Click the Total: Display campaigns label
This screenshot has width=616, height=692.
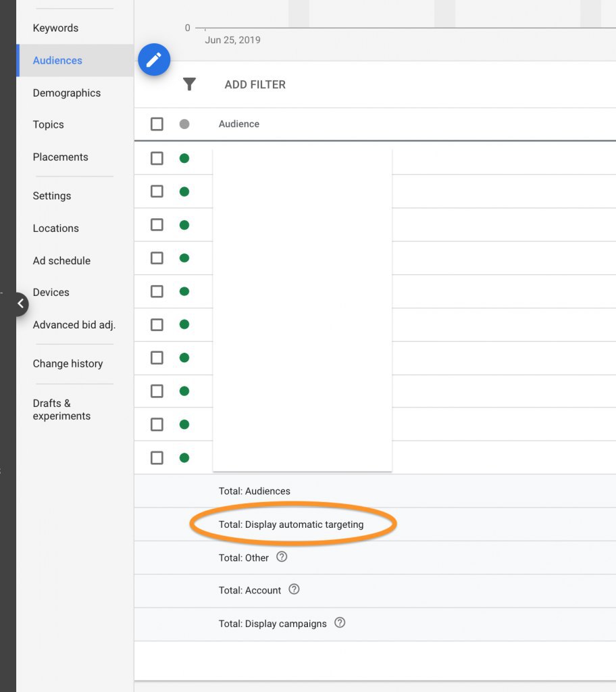pyautogui.click(x=273, y=624)
